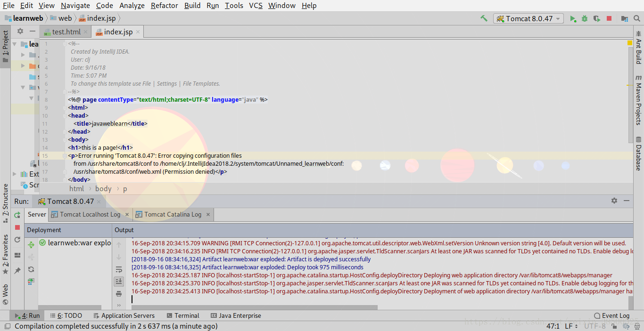Open the 6: TODO tool window
Viewport: 644px width, 331px height.
point(66,315)
